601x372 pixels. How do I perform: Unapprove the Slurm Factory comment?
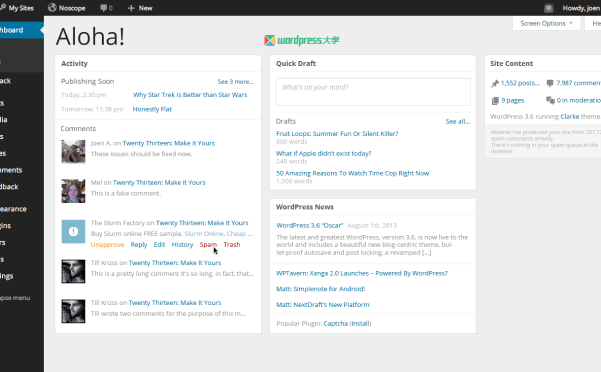pos(107,245)
